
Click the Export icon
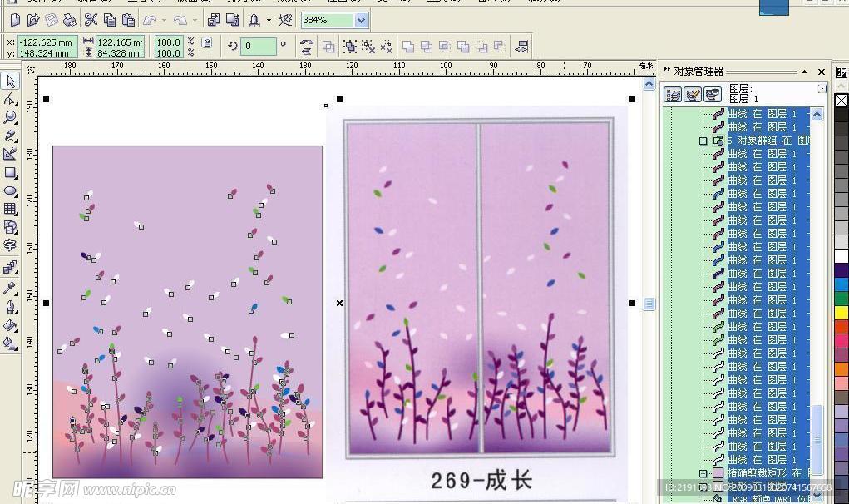[233, 21]
